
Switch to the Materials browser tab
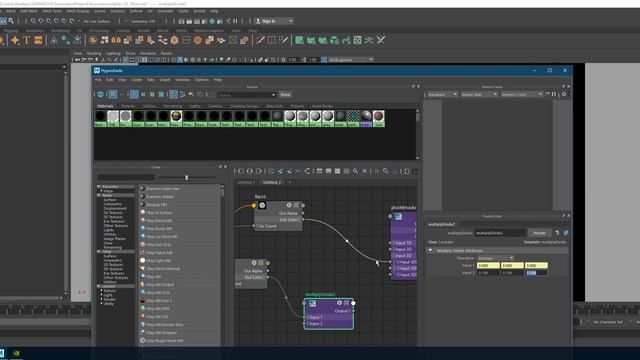click(x=105, y=106)
